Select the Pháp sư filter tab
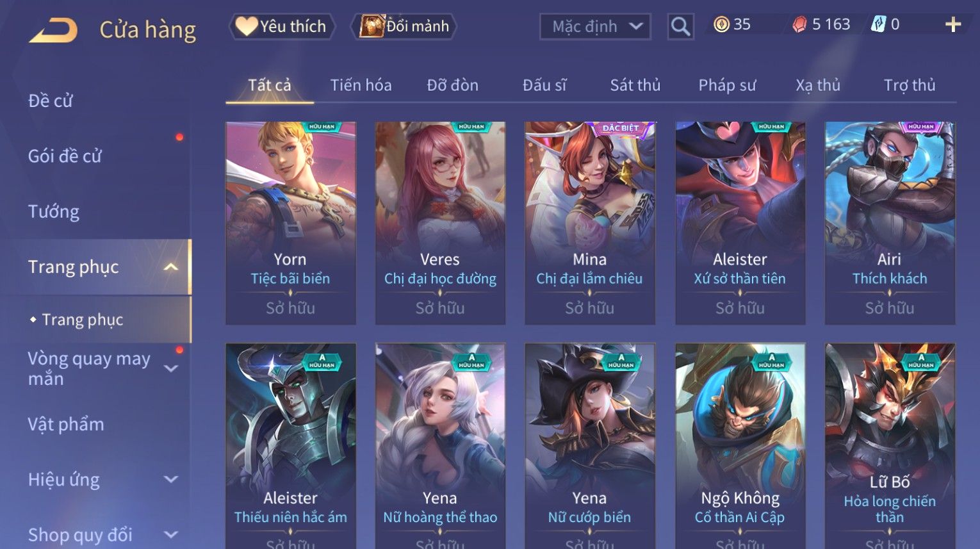This screenshot has height=549, width=980. coord(727,85)
